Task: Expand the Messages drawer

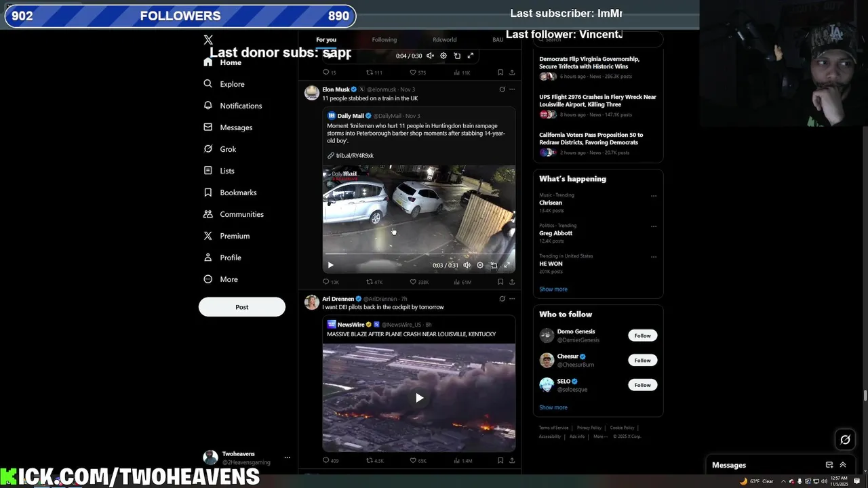Action: pyautogui.click(x=843, y=465)
